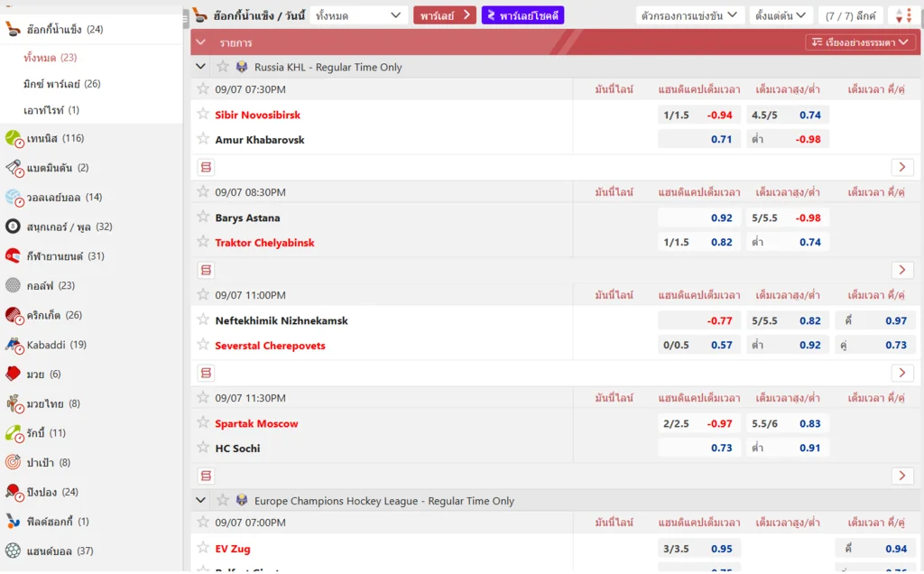Star the Spartak Moscow team
924x574 pixels.
point(203,423)
